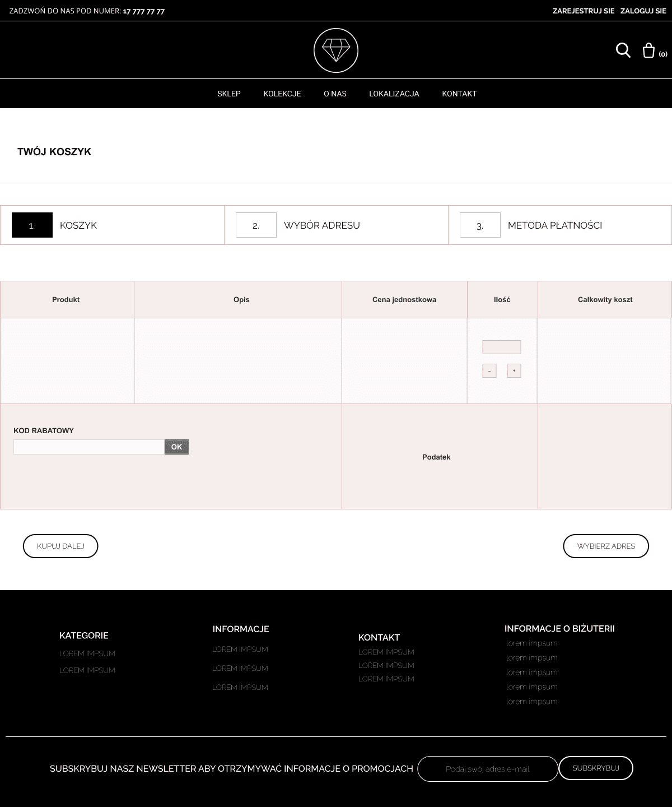This screenshot has width=672, height=807.
Task: Apply the discount code with the OK button
Action: (x=176, y=447)
